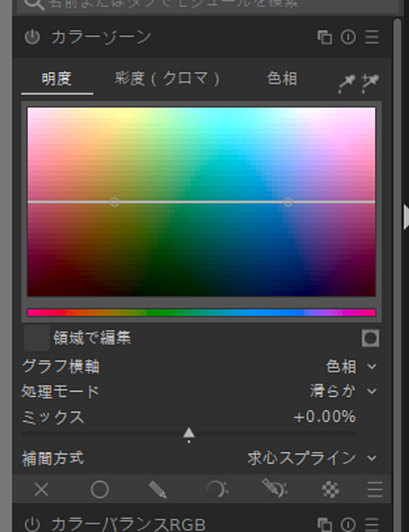Enable the 領域で編集 checkbox
The image size is (409, 532).
(37, 338)
